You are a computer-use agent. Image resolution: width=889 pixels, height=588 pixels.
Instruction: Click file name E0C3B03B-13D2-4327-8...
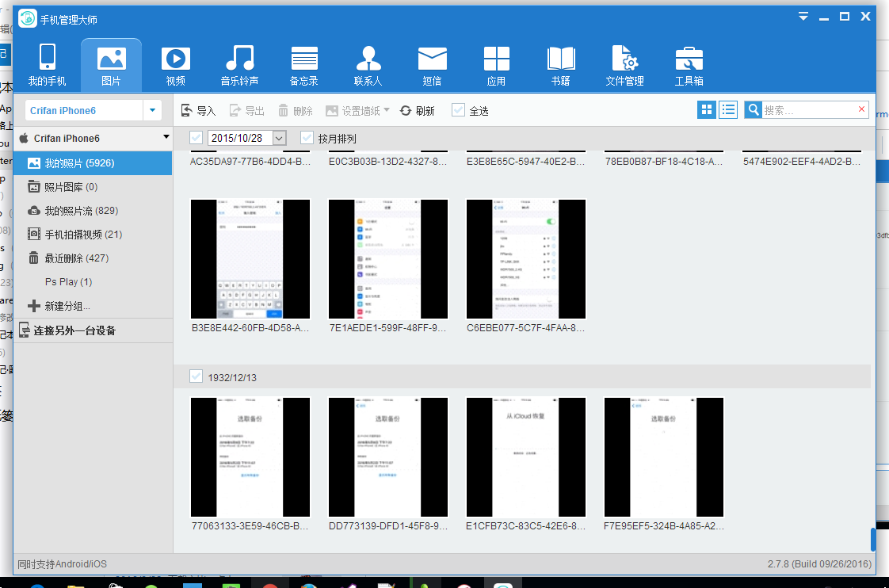387,162
